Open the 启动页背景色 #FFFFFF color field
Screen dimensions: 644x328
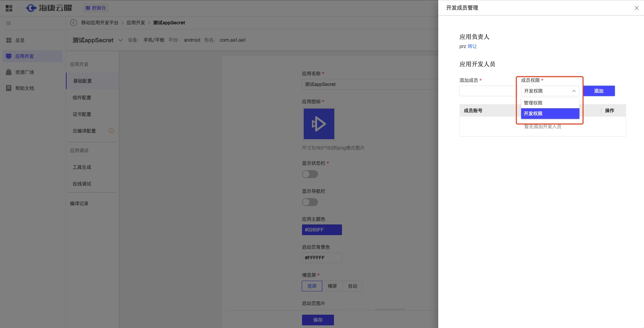[322, 258]
